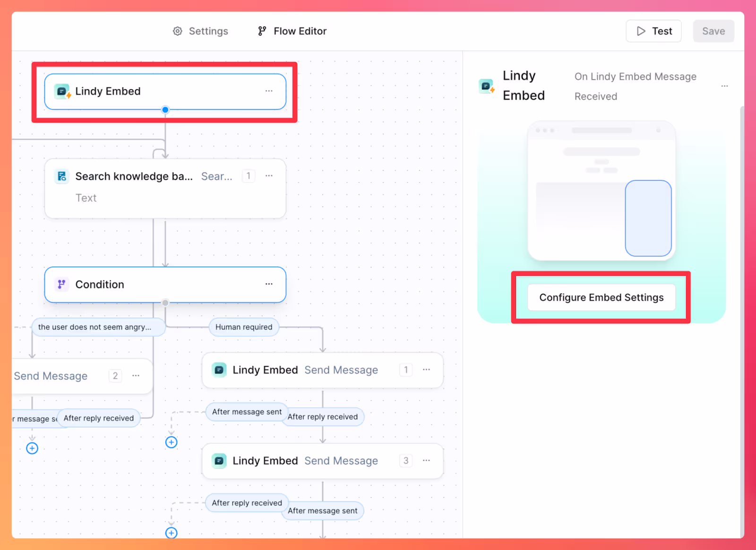This screenshot has width=756, height=550.
Task: Click the Lindy Embed Send Message 1 icon
Action: click(219, 370)
